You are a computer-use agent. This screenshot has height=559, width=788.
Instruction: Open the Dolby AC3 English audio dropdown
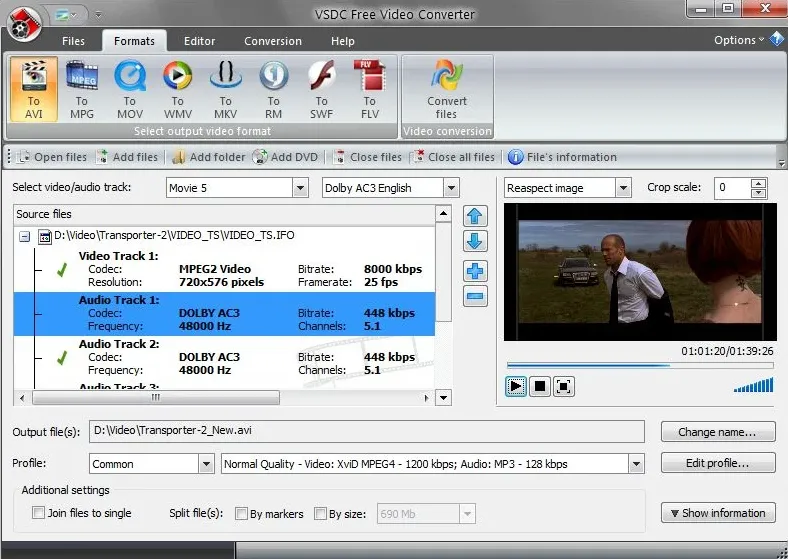(451, 188)
